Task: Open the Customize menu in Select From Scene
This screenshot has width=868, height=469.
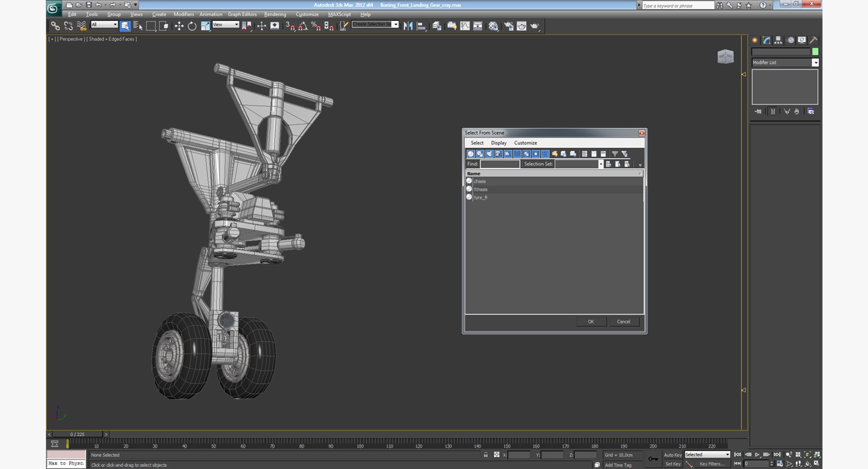Action: point(525,143)
